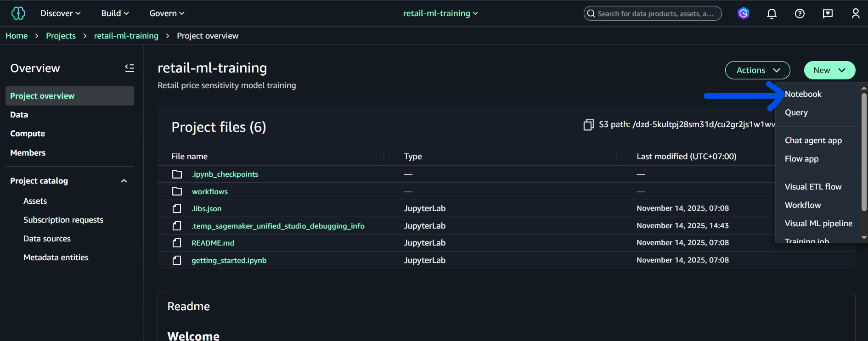The height and width of the screenshot is (341, 868).
Task: Click the S3 path text
Action: click(x=687, y=124)
